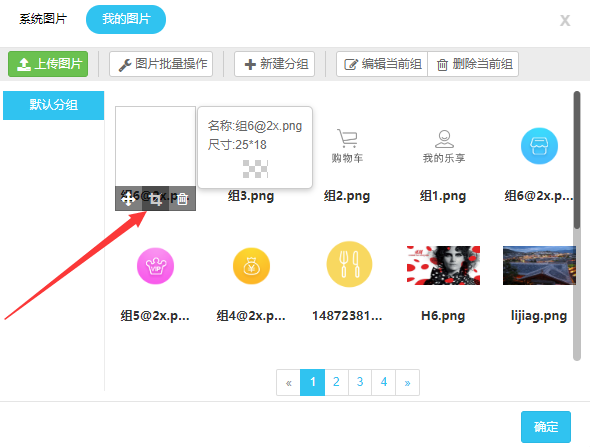Select the user profile image 组1.png

click(444, 146)
